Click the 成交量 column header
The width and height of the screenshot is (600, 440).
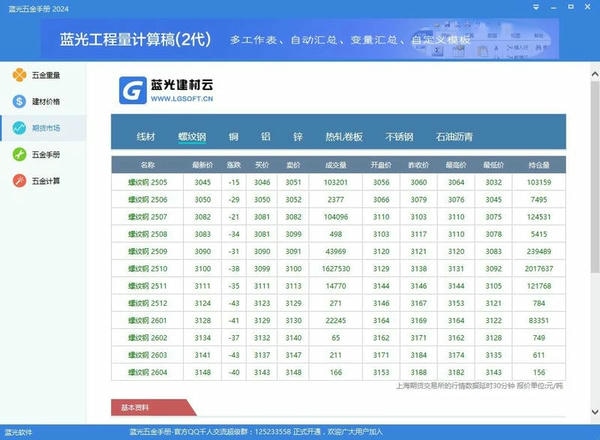(336, 165)
